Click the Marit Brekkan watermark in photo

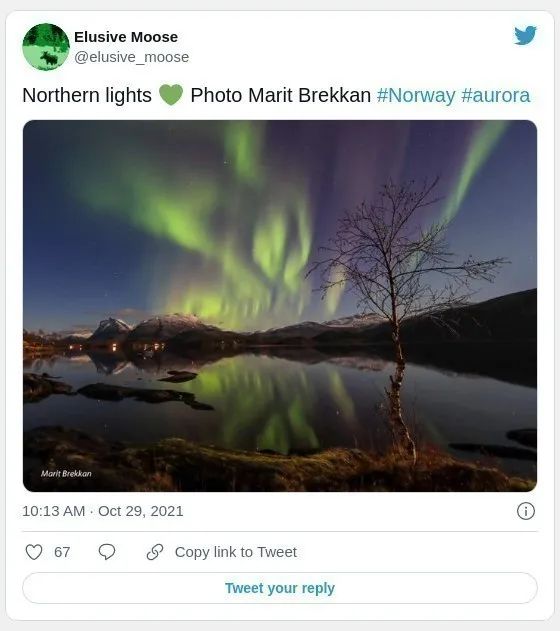(66, 474)
